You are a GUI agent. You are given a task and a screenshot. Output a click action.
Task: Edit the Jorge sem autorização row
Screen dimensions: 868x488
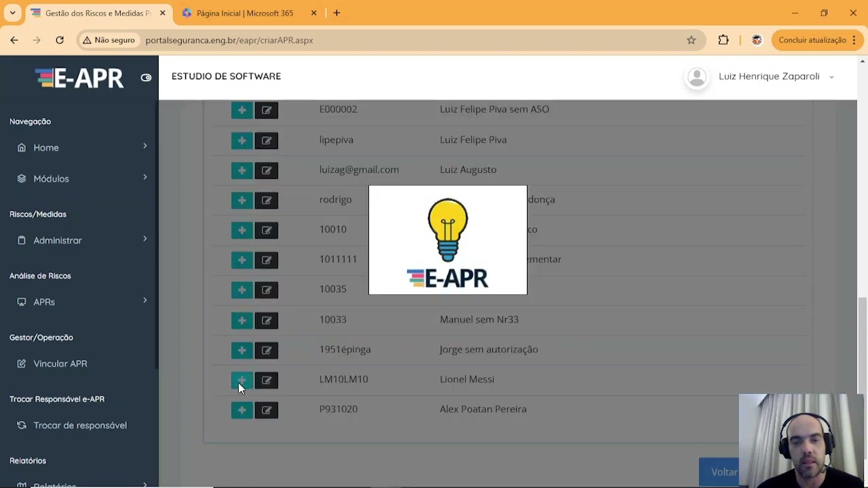267,350
